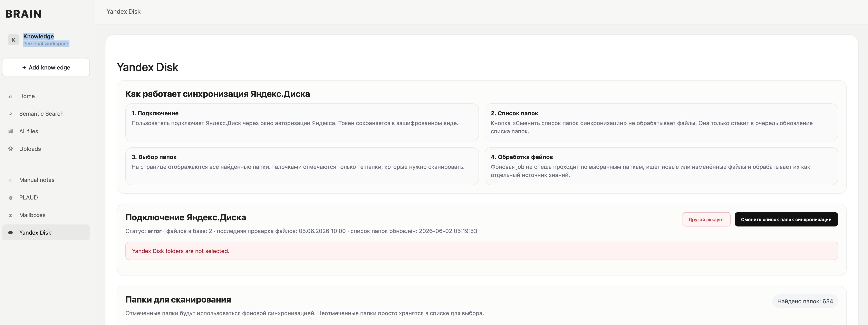Click the Semantic Search magnifier icon
The width and height of the screenshot is (868, 325).
coord(10,114)
